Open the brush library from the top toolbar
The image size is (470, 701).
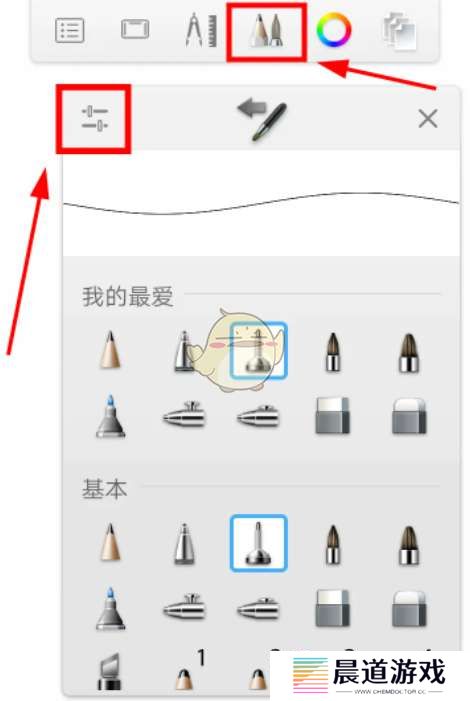[x=267, y=31]
